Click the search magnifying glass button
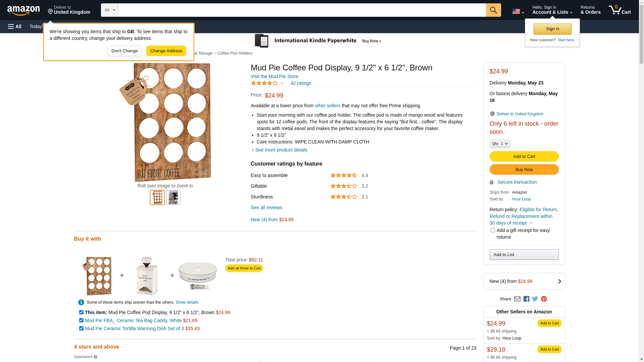 pos(493,10)
